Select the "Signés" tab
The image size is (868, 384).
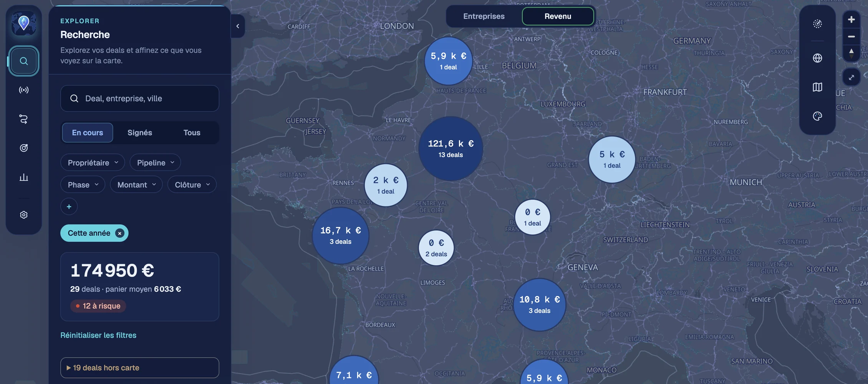pyautogui.click(x=140, y=133)
